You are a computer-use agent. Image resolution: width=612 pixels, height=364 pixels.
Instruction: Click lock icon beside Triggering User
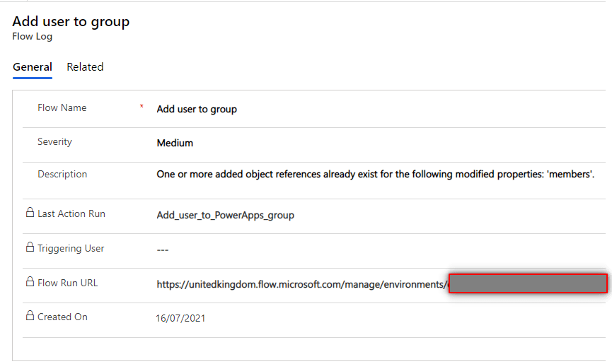click(x=30, y=247)
